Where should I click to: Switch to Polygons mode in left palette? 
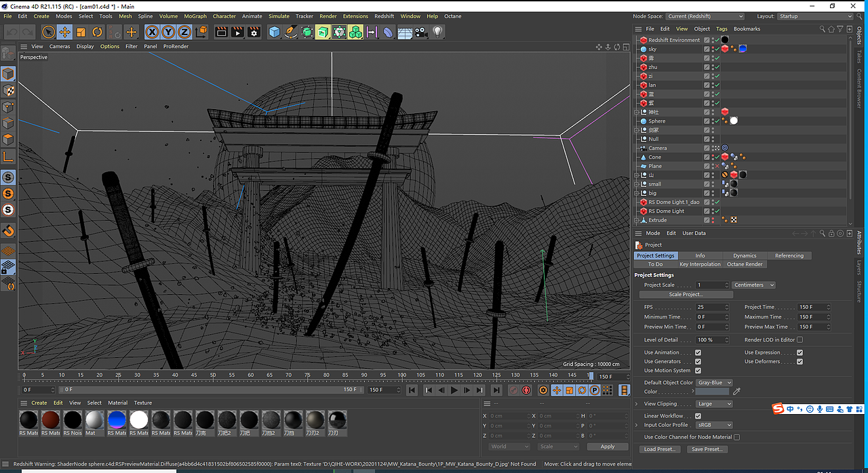(8, 140)
